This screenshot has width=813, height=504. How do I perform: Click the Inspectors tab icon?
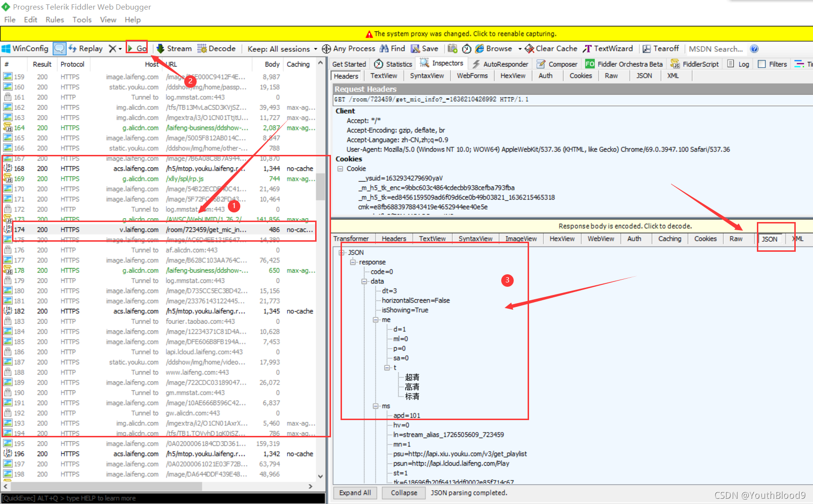click(424, 63)
